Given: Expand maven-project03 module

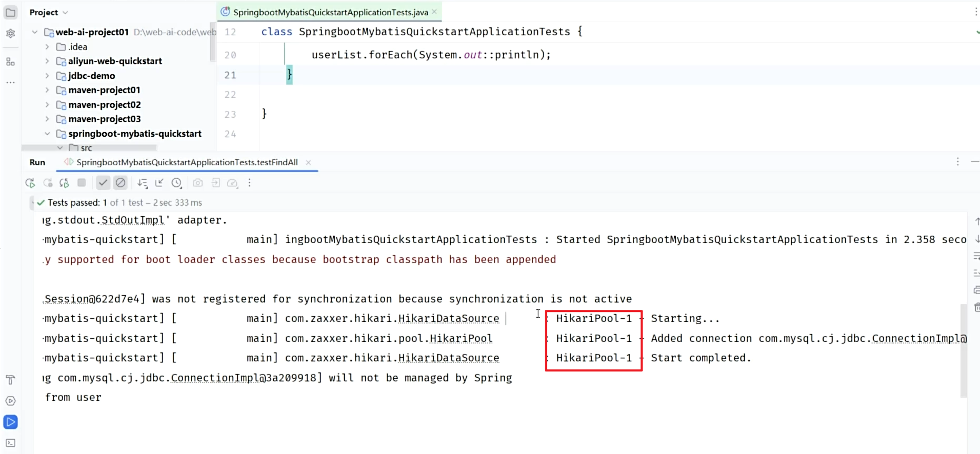Looking at the screenshot, I should pyautogui.click(x=47, y=119).
